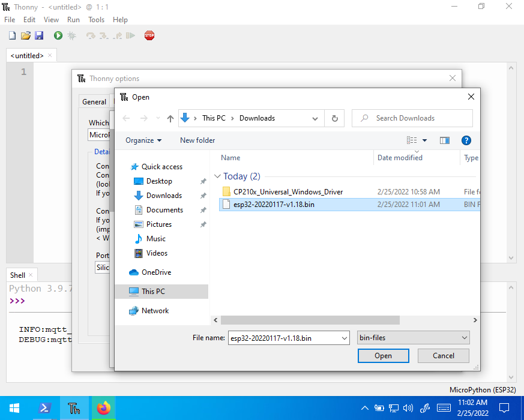Refresh the Downloads folder listing
This screenshot has height=420, width=524.
pyautogui.click(x=334, y=118)
